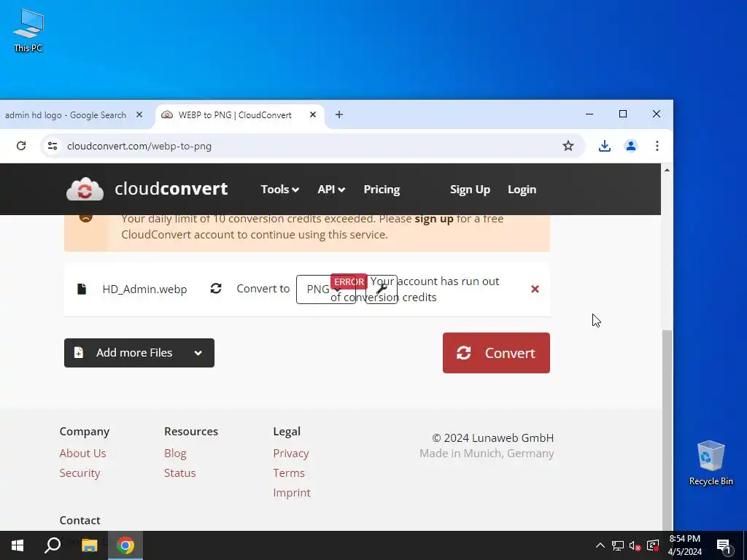Viewport: 747px width, 560px height.
Task: Click the Company footer heading
Action: point(85,432)
